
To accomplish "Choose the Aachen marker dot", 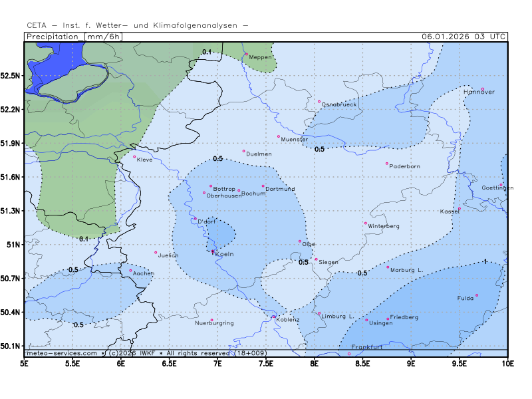I will click(x=130, y=270).
